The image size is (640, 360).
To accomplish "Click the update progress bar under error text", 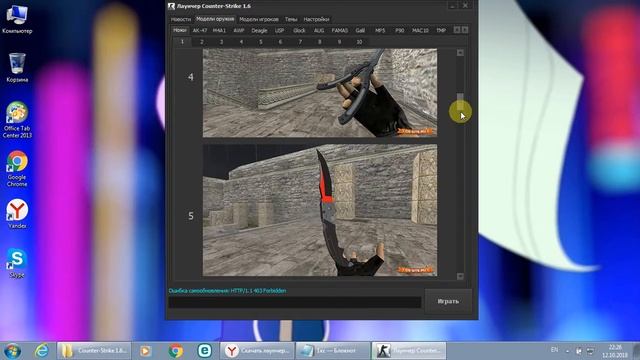I will click(x=295, y=302).
